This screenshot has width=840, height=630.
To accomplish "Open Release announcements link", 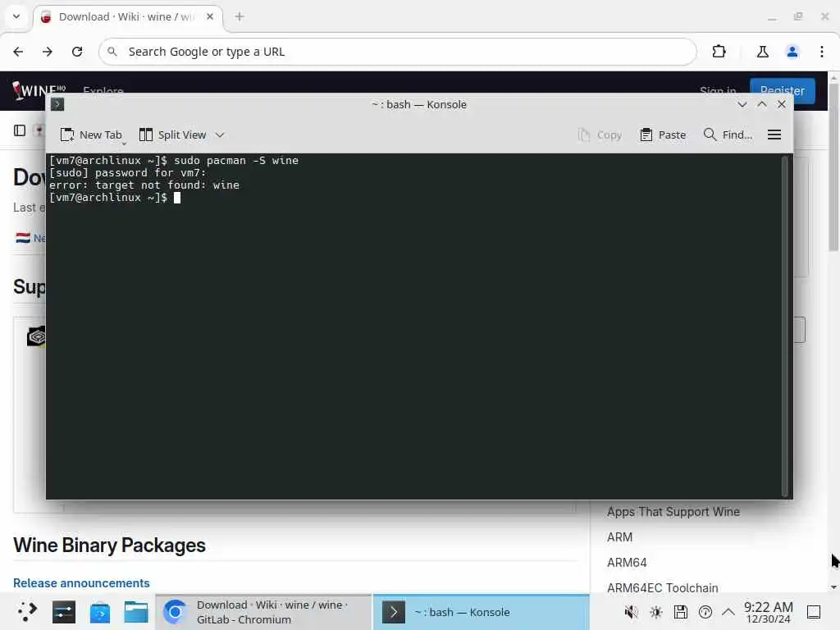I will [x=81, y=583].
